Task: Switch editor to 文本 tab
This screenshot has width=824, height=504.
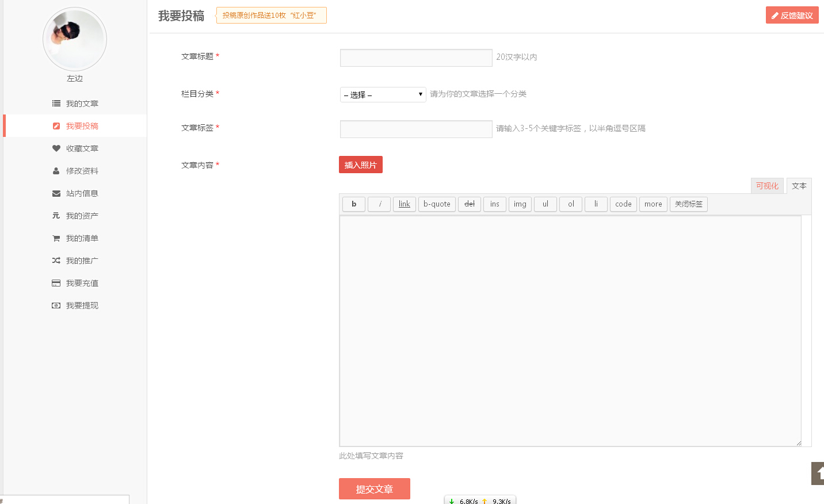Action: (x=799, y=186)
